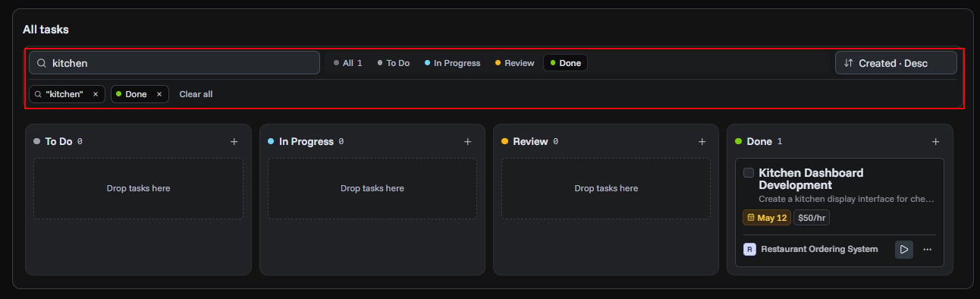Click the Review column drop zone
The image size is (980, 299).
click(x=606, y=188)
